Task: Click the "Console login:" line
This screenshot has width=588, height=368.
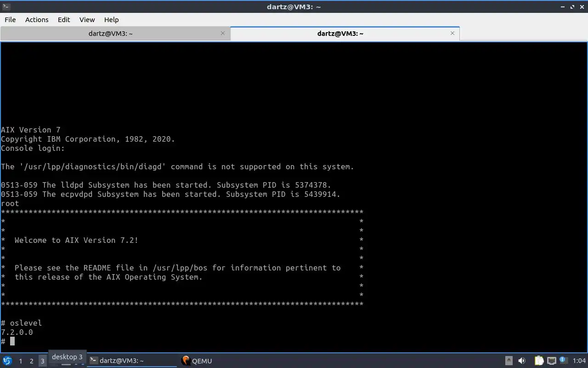Action: (x=33, y=148)
